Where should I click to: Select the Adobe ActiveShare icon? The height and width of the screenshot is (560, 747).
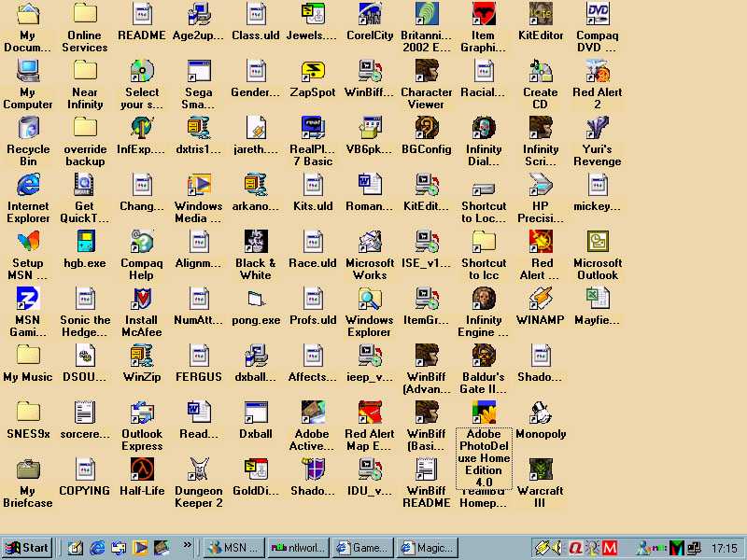tap(313, 413)
